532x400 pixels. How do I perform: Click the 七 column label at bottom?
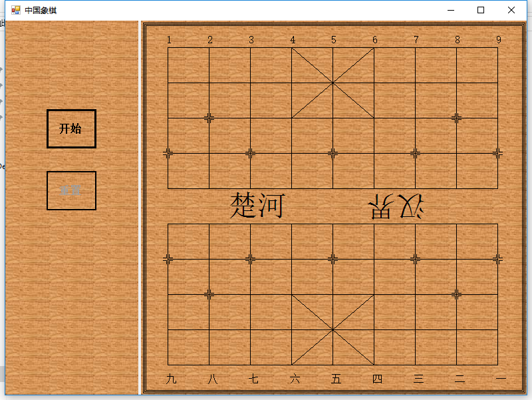point(254,379)
